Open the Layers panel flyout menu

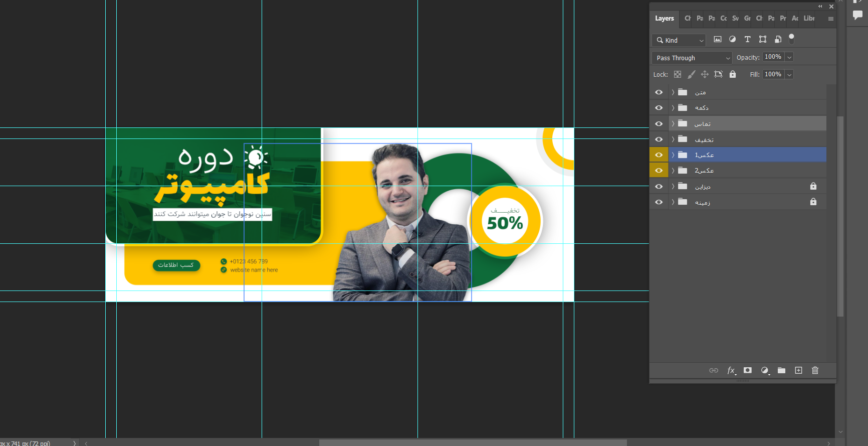click(x=830, y=19)
